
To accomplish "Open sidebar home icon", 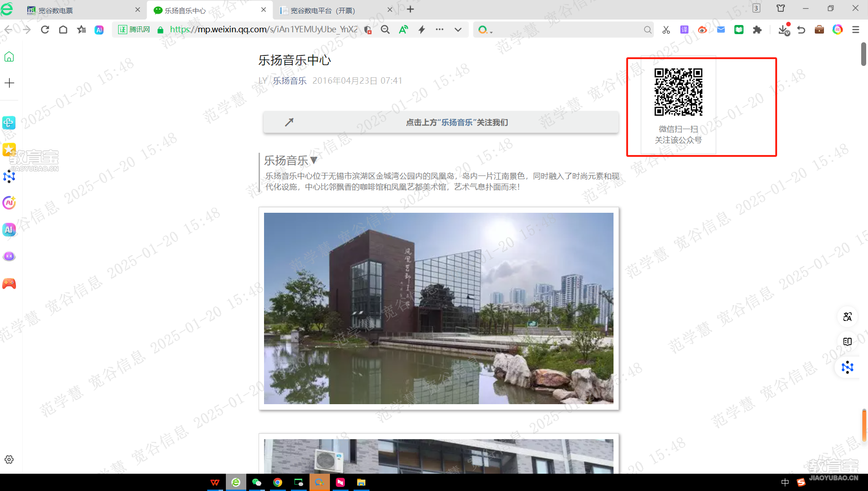I will point(9,57).
